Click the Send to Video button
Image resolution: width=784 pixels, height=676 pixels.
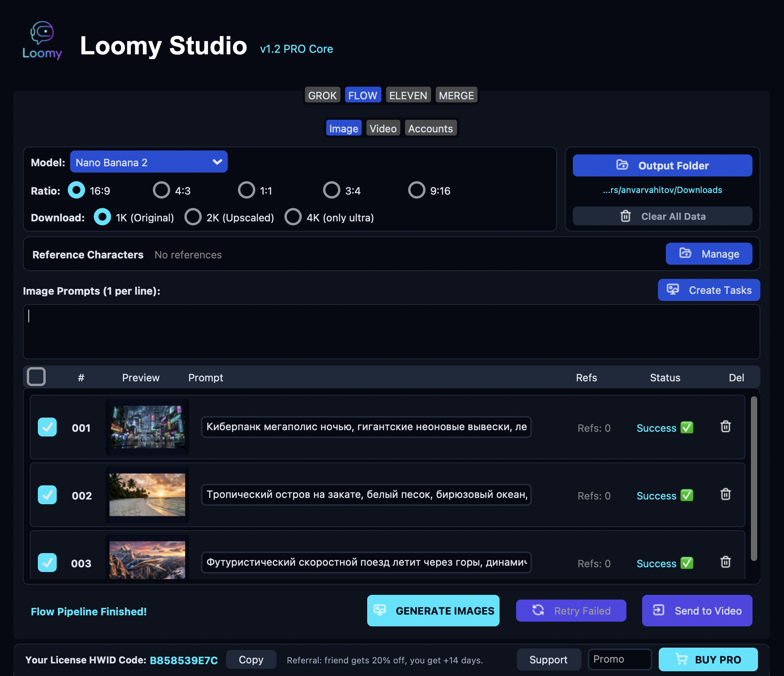click(x=697, y=611)
